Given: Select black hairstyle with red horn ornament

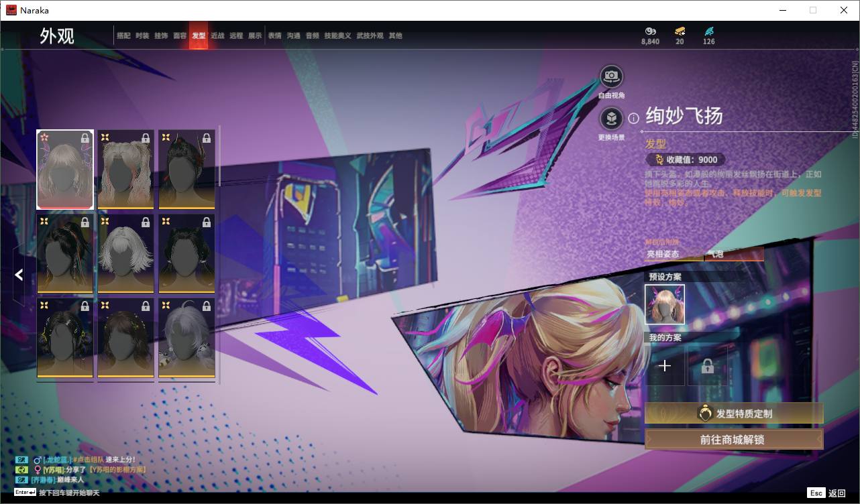Looking at the screenshot, I should pyautogui.click(x=187, y=170).
